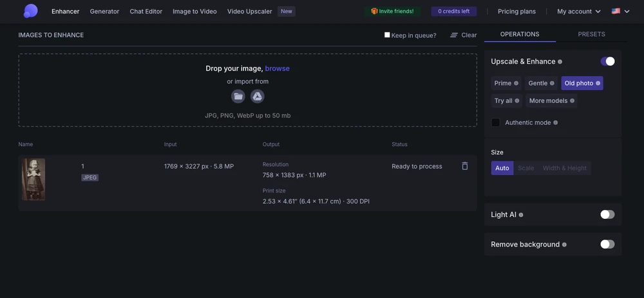The width and height of the screenshot is (644, 298).
Task: Click the purple app logo
Action: click(30, 11)
